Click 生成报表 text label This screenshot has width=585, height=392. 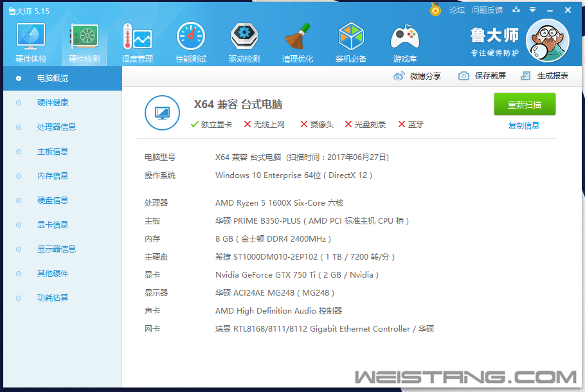[x=553, y=76]
